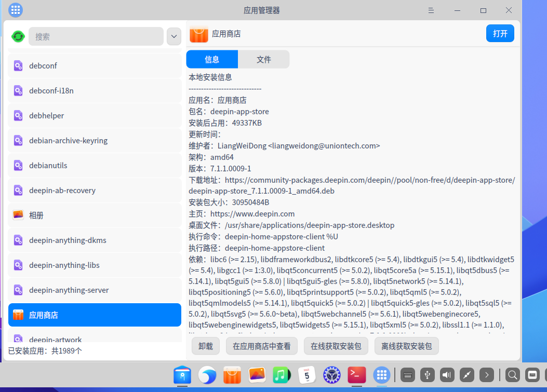Select debconf package in list

tap(95, 65)
